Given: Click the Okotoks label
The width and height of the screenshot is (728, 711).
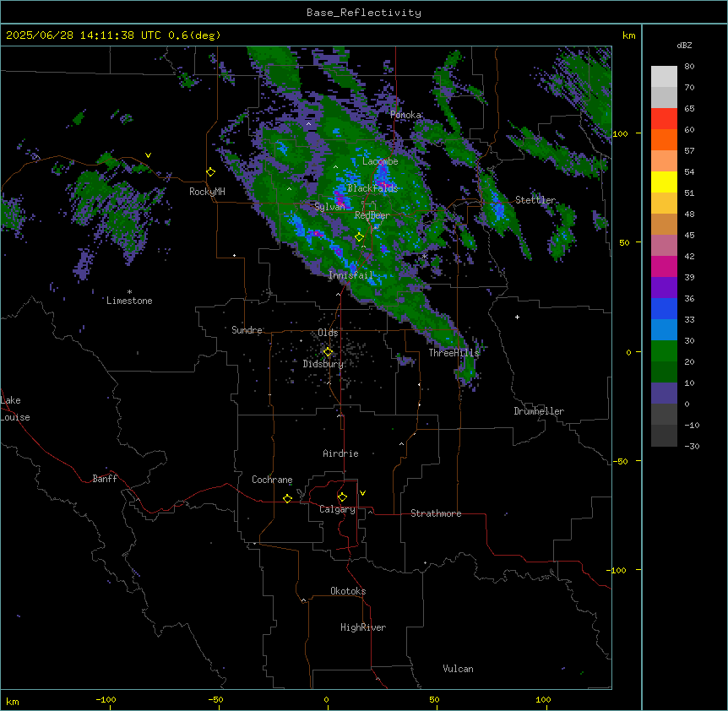Looking at the screenshot, I should (348, 591).
